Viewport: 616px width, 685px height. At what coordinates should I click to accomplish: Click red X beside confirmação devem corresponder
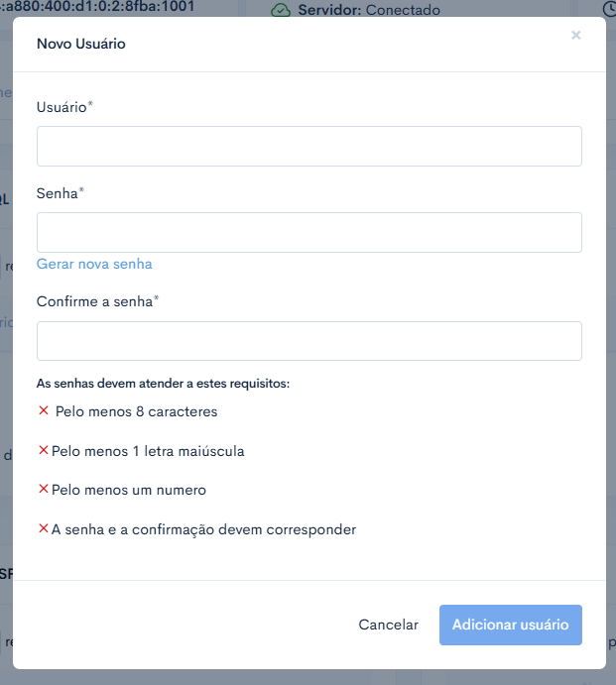click(44, 528)
